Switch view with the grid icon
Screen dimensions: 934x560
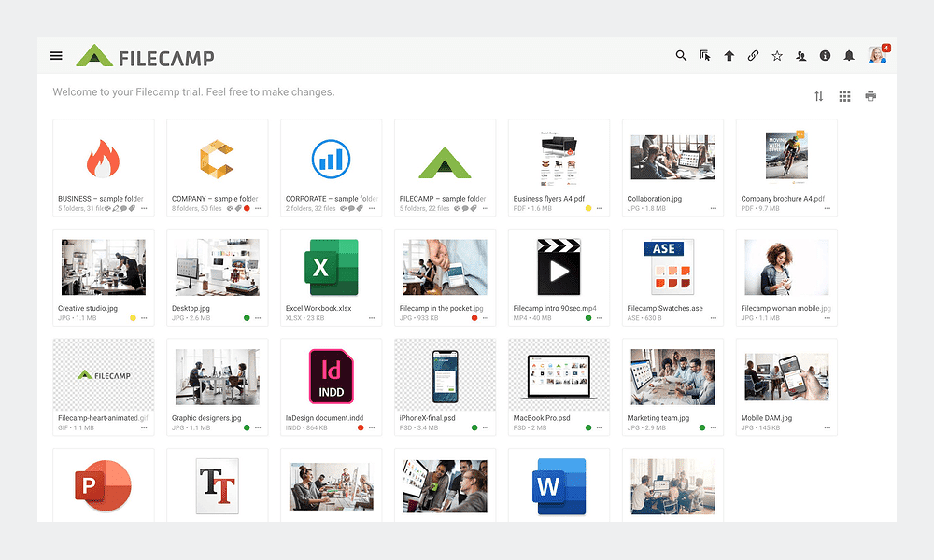pyautogui.click(x=844, y=96)
